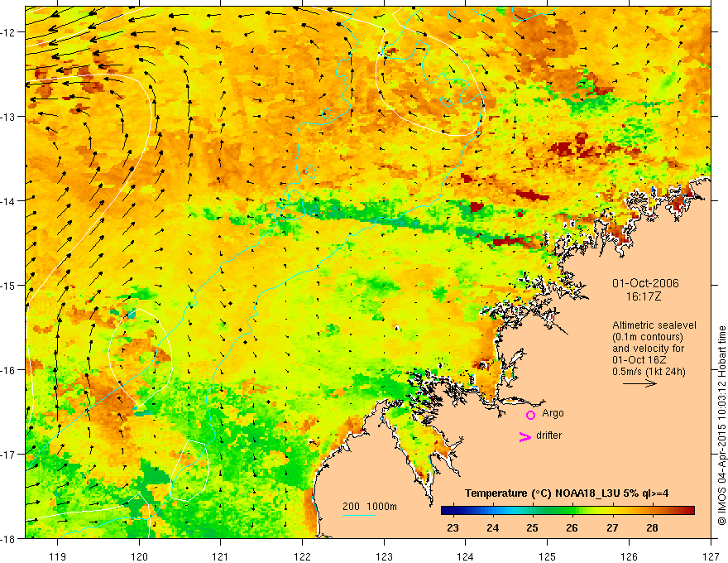Screen dimensions: 728x563
Task: Click the -13 latitude axis label
Action: [8, 117]
